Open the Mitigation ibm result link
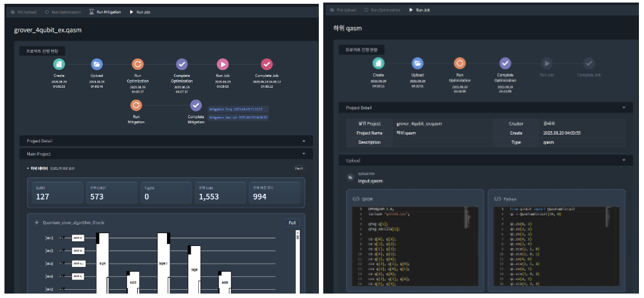The image size is (644, 298). [x=238, y=118]
